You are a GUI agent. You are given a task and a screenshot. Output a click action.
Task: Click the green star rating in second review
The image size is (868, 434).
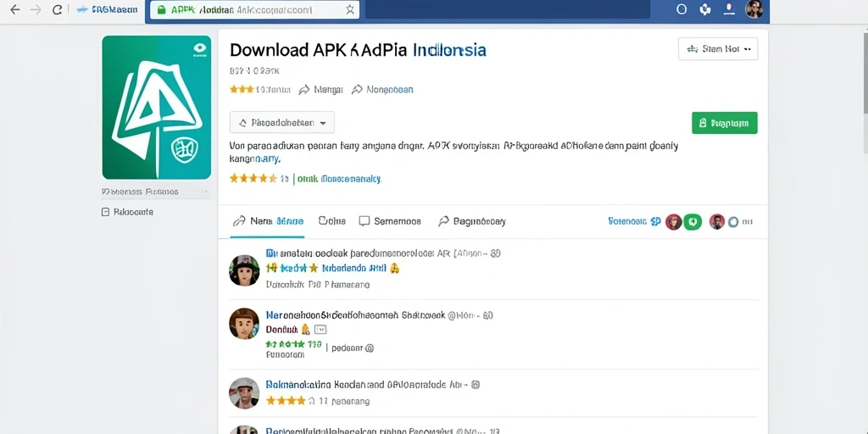293,344
